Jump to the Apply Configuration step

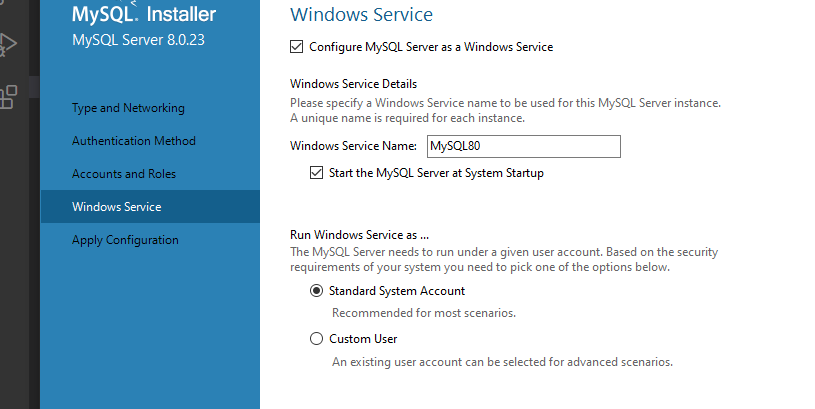click(x=125, y=240)
